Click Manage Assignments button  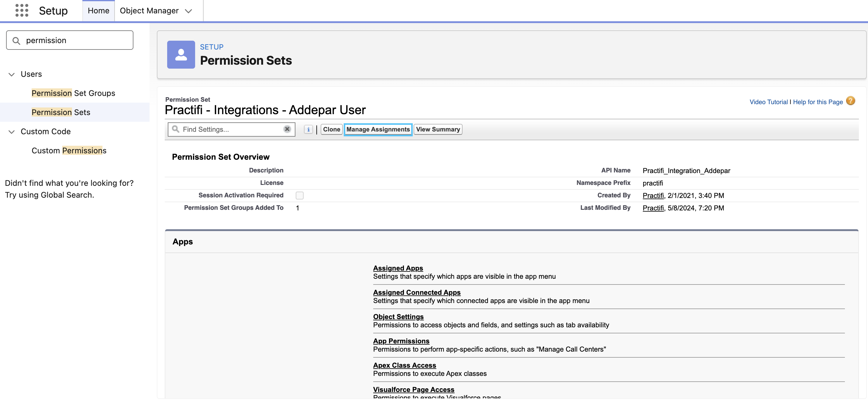(378, 129)
